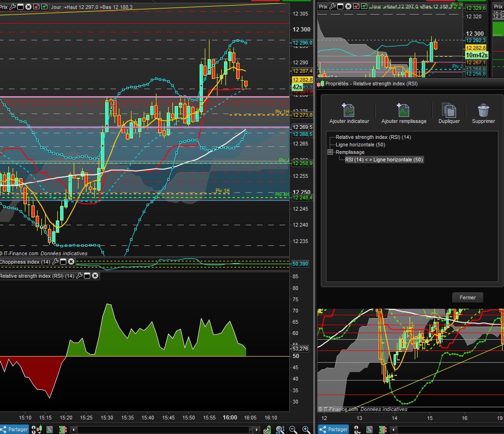Collapse the Remplissage tree node
The image size is (504, 434).
click(330, 152)
